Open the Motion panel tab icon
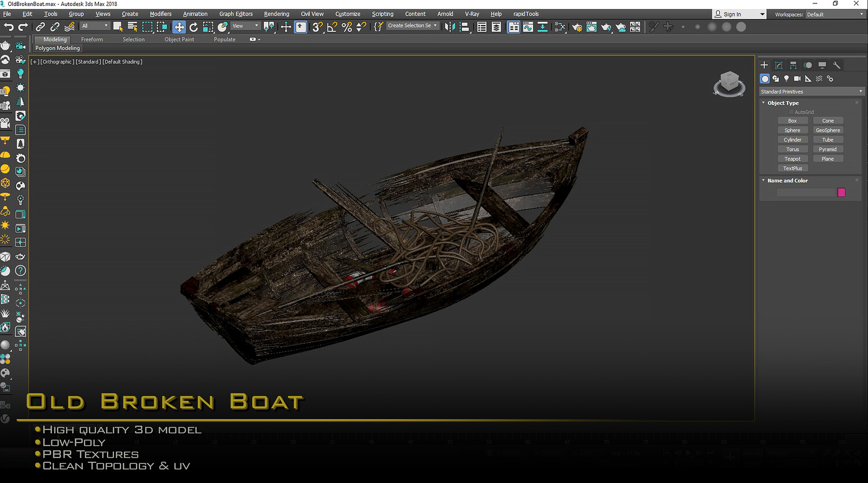Screen dimensions: 868x483 coord(808,65)
